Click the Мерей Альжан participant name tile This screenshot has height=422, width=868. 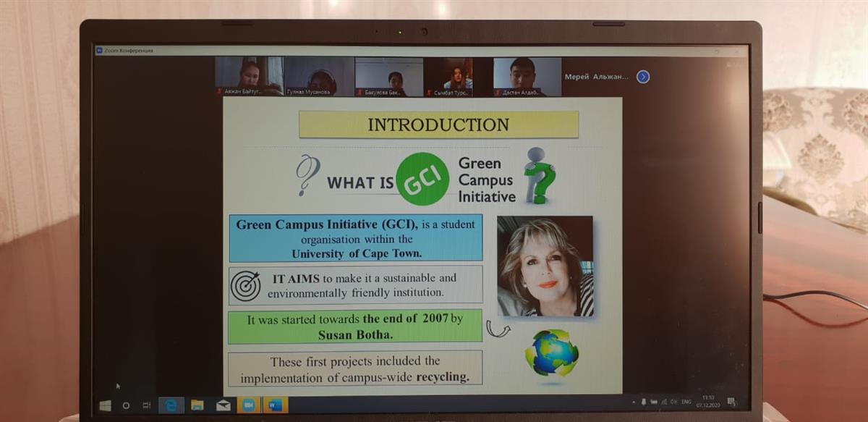(596, 77)
